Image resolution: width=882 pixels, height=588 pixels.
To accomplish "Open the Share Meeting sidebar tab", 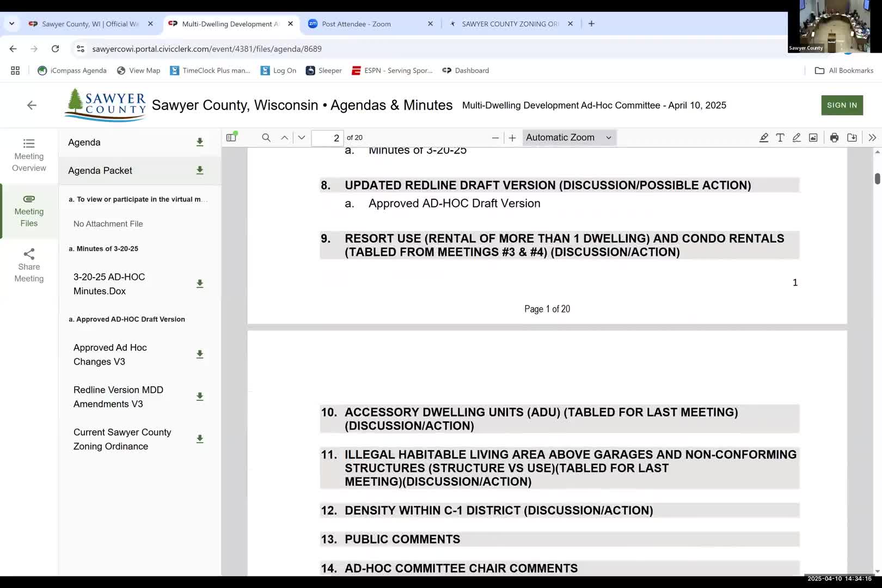I will [29, 266].
